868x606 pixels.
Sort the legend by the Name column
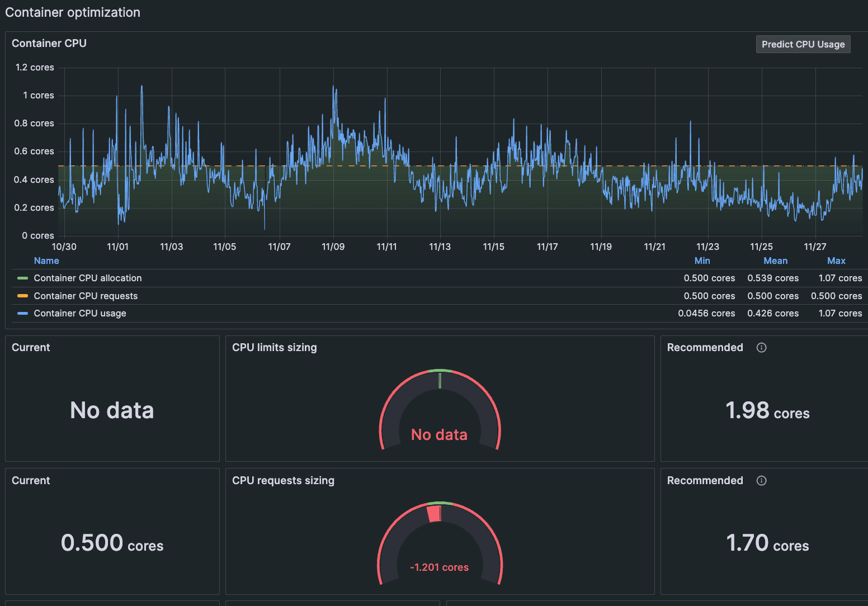tap(46, 261)
